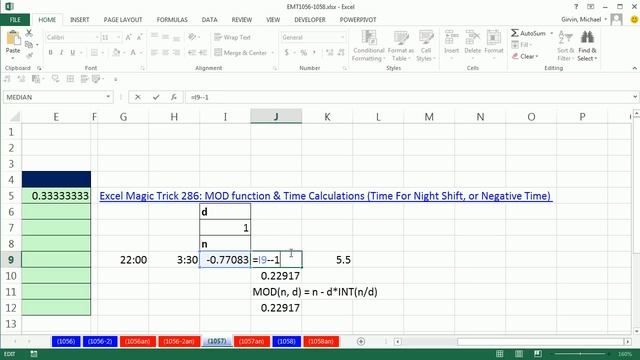Open the Calibri font name dropdown
Viewport: 640px width, 360px height.
pos(97,37)
